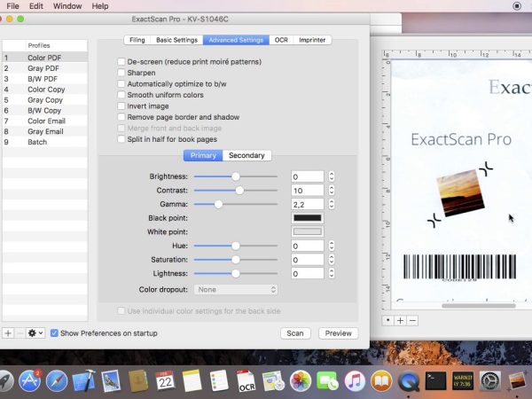532x399 pixels.
Task: Click the Gamma value stepper
Action: coord(332,204)
